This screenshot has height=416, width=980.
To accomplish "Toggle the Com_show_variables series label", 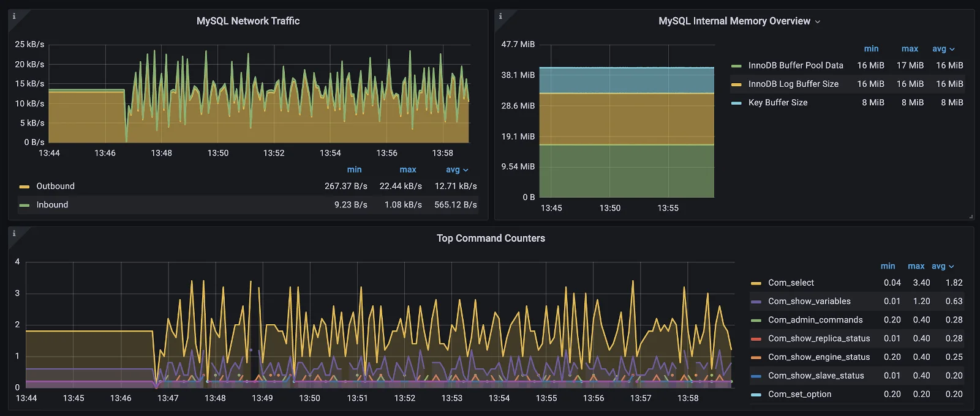I will click(809, 301).
